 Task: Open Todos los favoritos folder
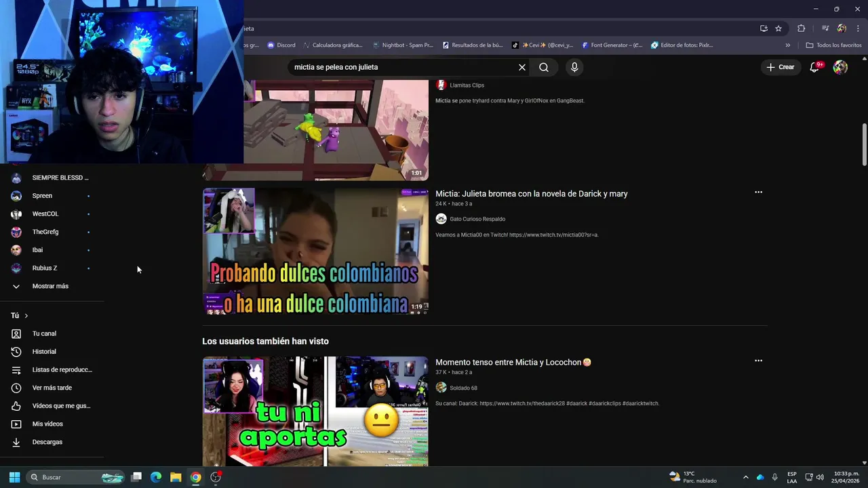point(833,45)
